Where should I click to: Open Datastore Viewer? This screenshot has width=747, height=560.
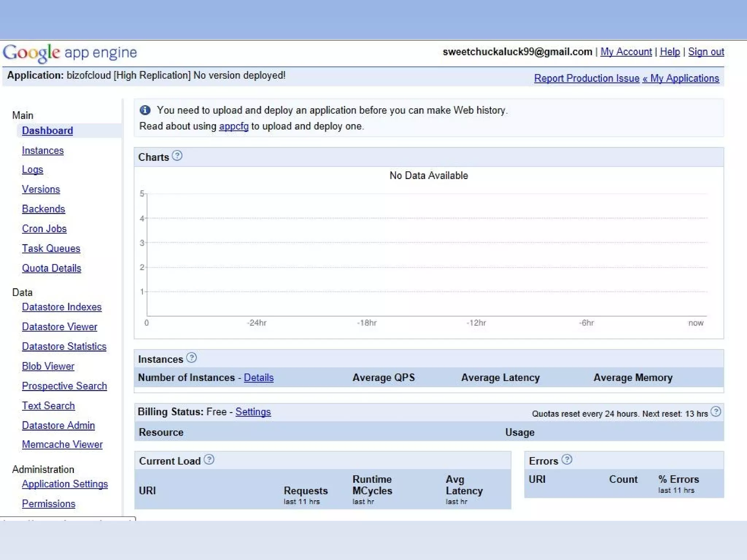coord(59,327)
